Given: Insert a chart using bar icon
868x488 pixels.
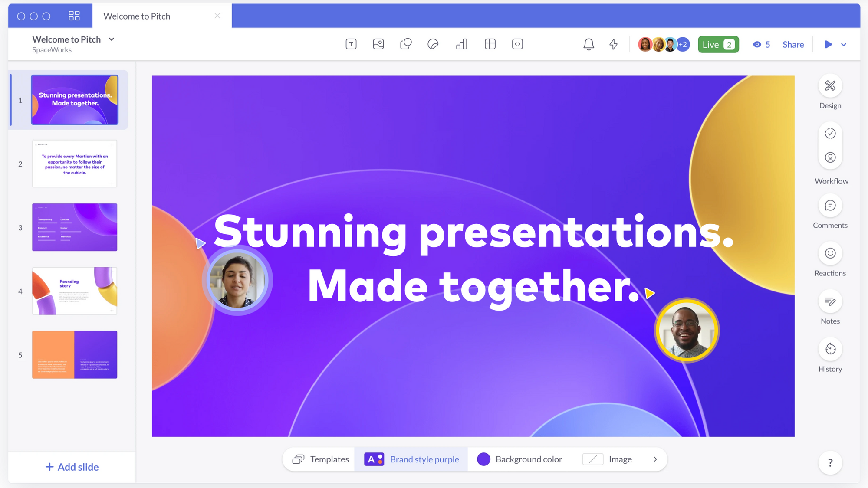Looking at the screenshot, I should point(462,44).
